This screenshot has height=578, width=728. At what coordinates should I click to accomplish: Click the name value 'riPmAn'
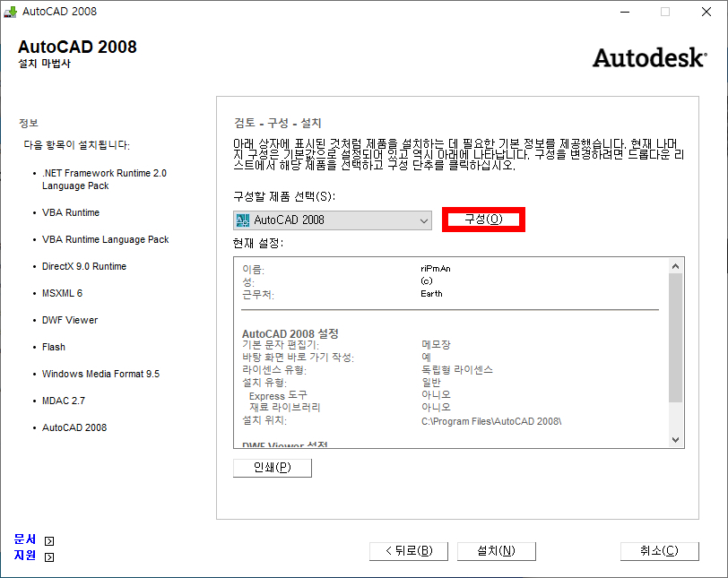pos(436,269)
